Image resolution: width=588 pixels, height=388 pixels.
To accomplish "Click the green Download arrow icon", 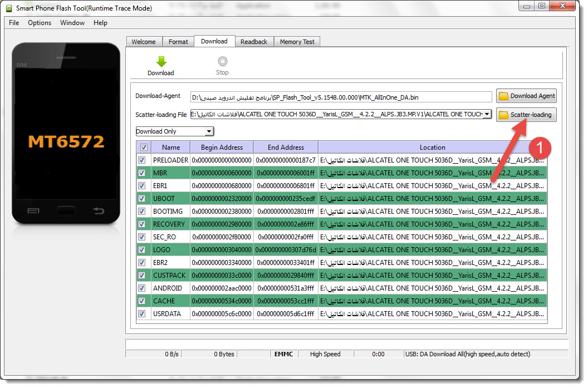I will [161, 61].
